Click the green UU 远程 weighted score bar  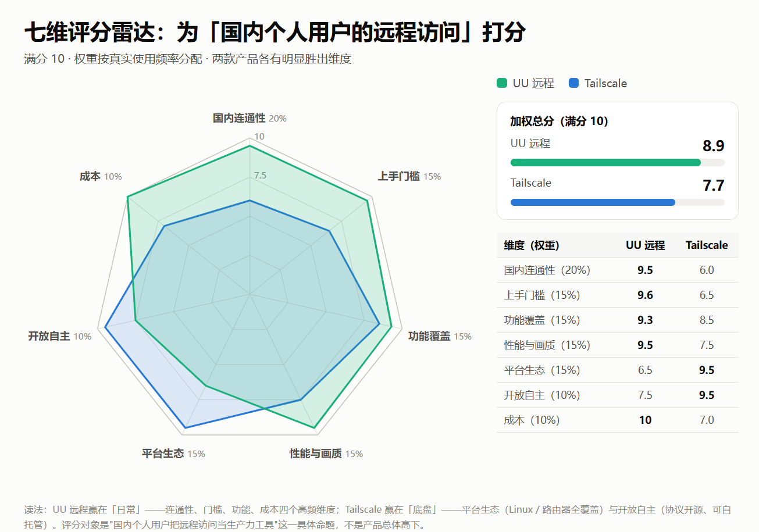(605, 162)
